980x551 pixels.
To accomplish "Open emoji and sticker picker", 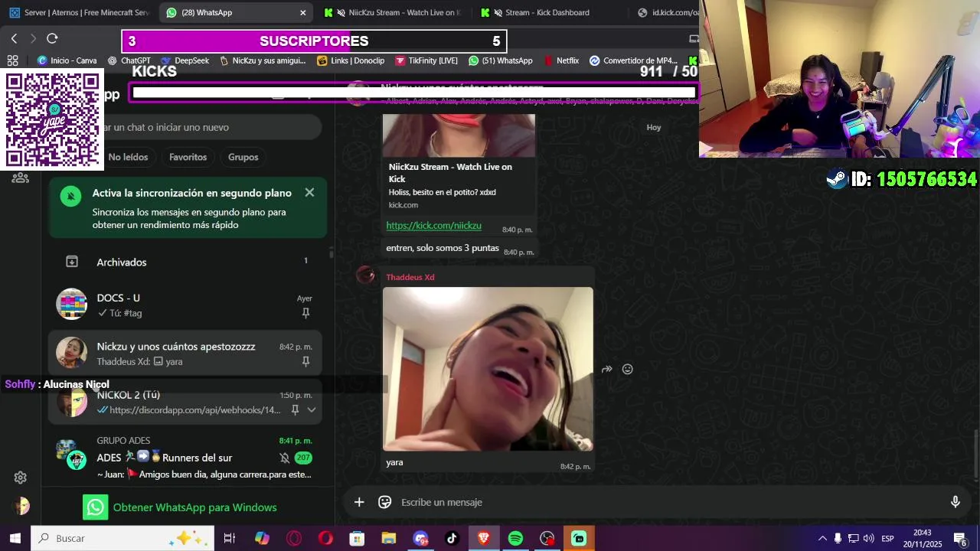I will coord(385,502).
